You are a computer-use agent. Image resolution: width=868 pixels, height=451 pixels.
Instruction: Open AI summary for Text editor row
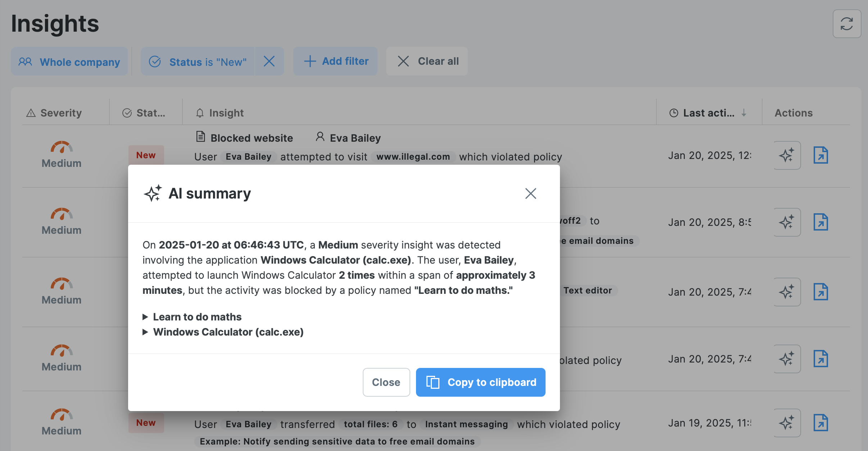[x=787, y=292]
